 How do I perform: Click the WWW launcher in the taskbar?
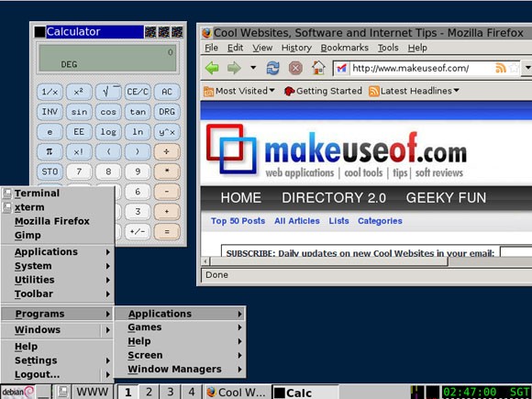point(92,392)
